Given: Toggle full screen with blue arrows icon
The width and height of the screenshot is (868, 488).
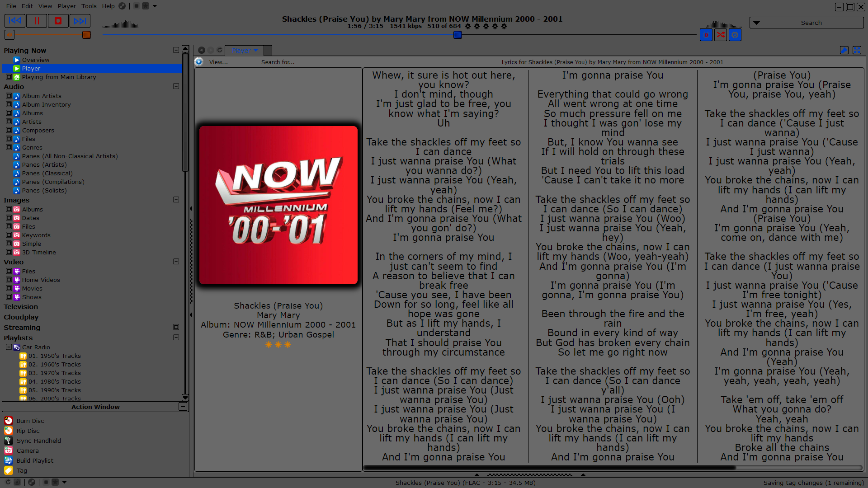Looking at the screenshot, I should tap(857, 50).
